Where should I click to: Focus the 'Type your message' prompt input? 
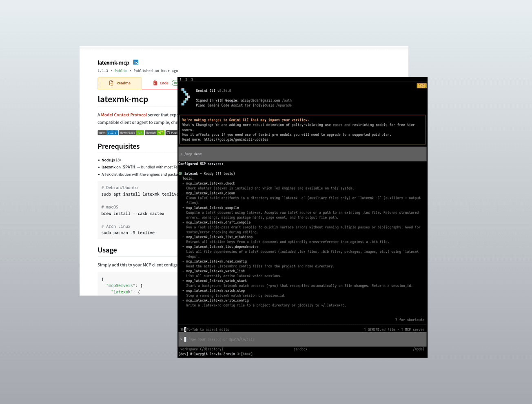pyautogui.click(x=302, y=339)
